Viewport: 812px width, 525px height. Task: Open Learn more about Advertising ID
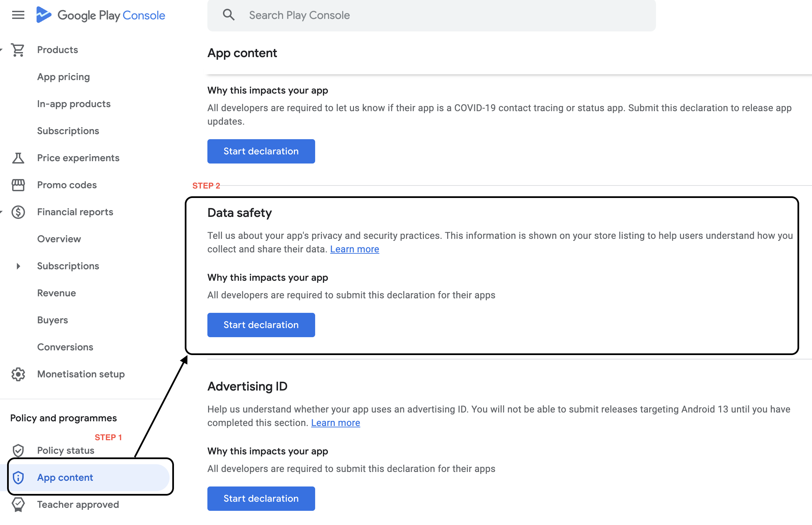coord(335,422)
